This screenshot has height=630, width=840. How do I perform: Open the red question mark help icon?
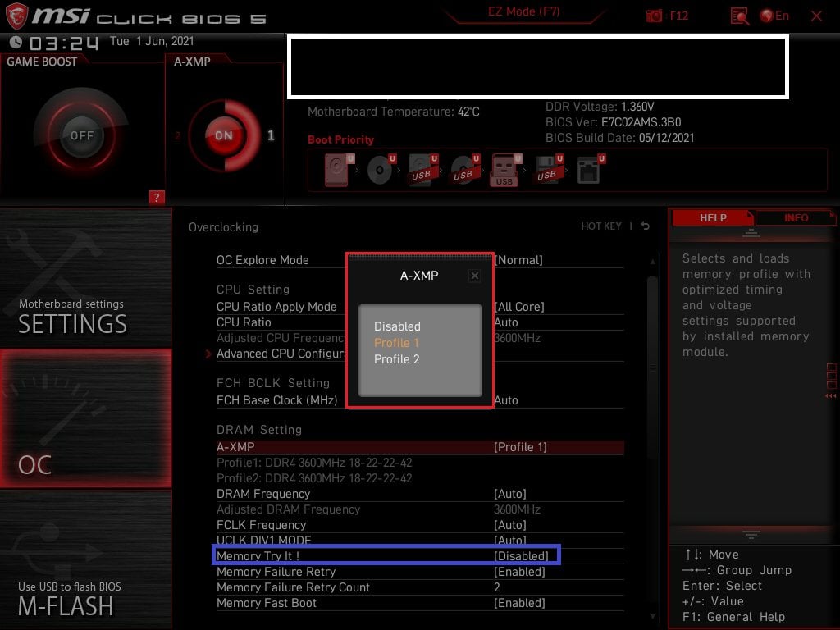pos(157,197)
